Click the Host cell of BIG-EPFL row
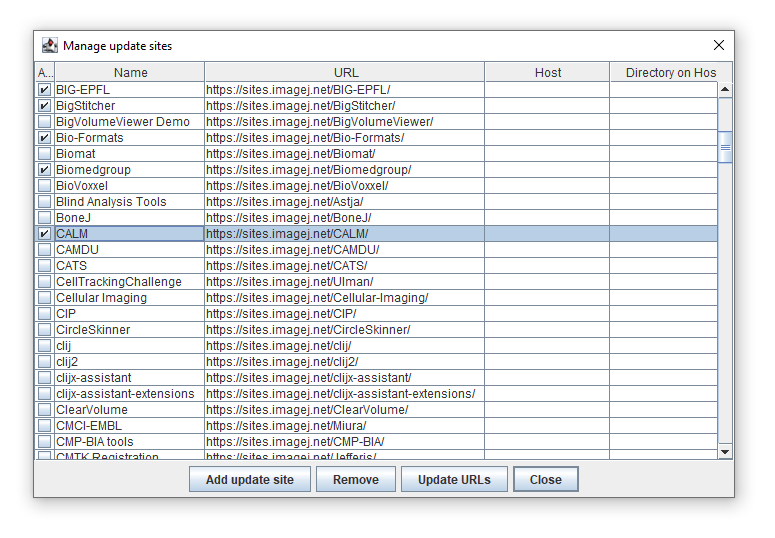This screenshot has height=538, width=775. [547, 90]
